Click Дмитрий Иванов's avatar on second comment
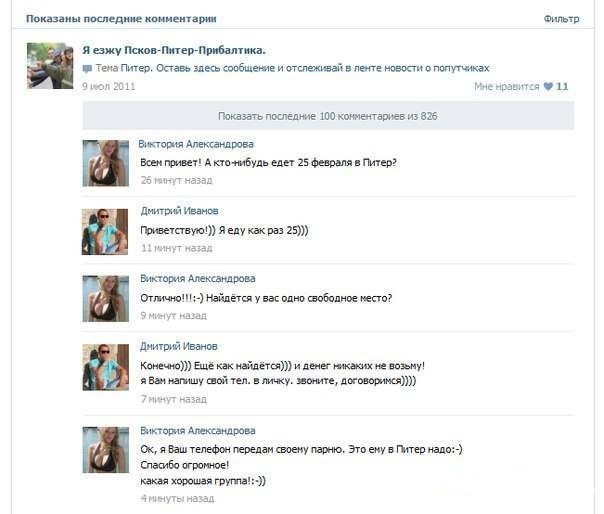Image resolution: width=604 pixels, height=514 pixels. 105,232
